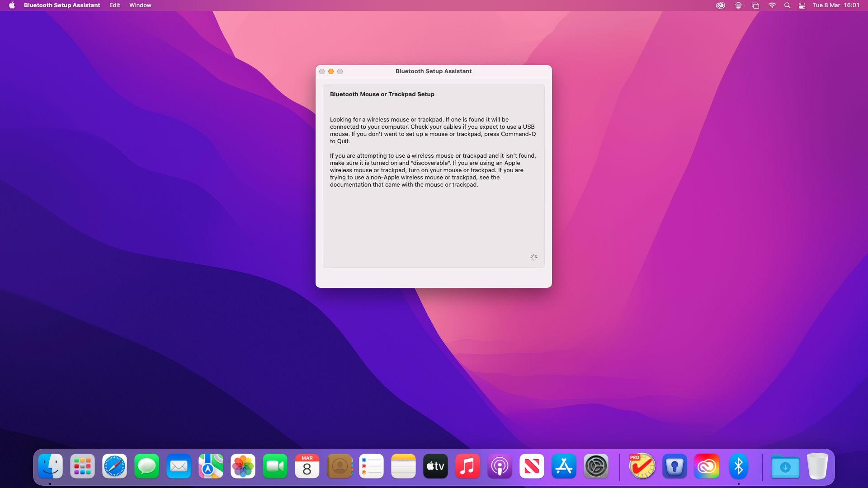Open Bluetooth Setup Assistant app menu
This screenshot has height=488, width=868.
click(62, 5)
